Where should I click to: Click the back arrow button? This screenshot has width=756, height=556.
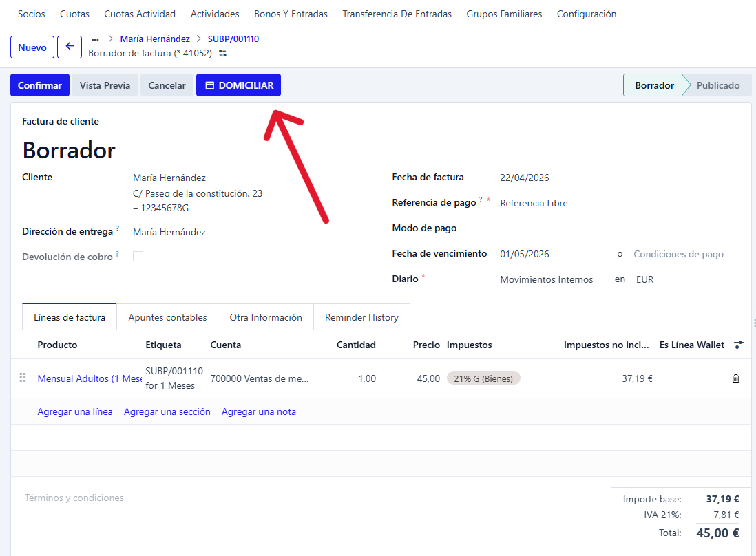(x=70, y=47)
